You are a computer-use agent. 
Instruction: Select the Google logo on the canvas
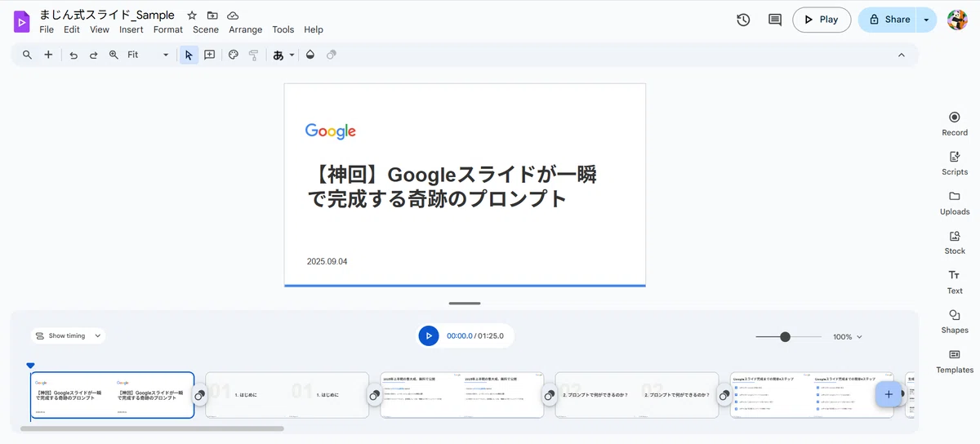coord(331,131)
